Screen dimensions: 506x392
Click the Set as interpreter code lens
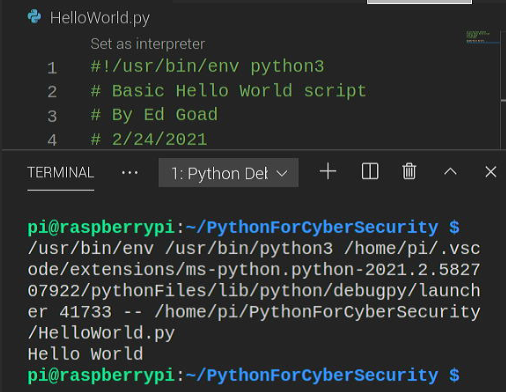[147, 44]
